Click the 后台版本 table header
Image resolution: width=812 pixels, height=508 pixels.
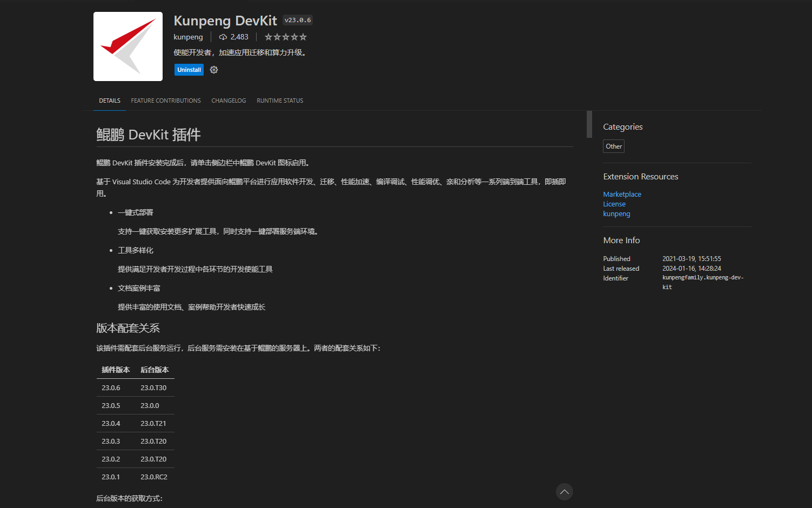click(155, 370)
